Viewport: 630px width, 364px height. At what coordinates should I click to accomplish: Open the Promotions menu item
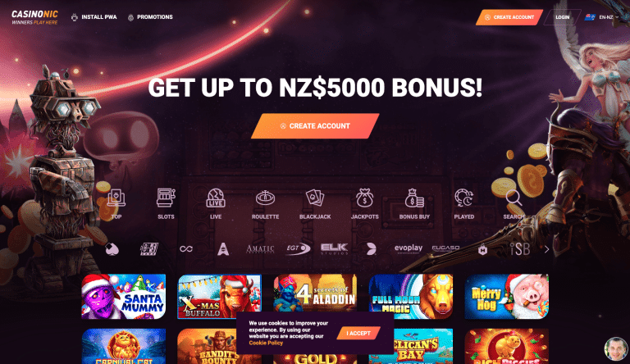[x=150, y=17]
